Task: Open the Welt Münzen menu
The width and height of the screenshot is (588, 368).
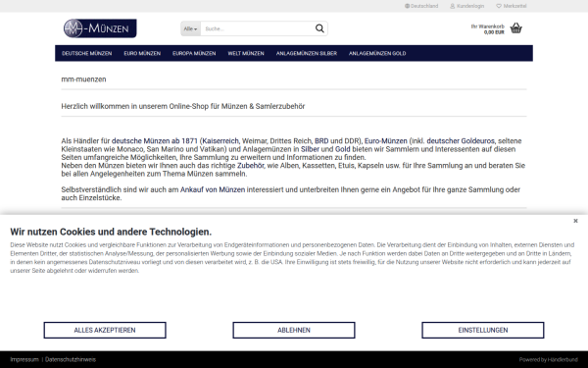Action: [x=246, y=53]
